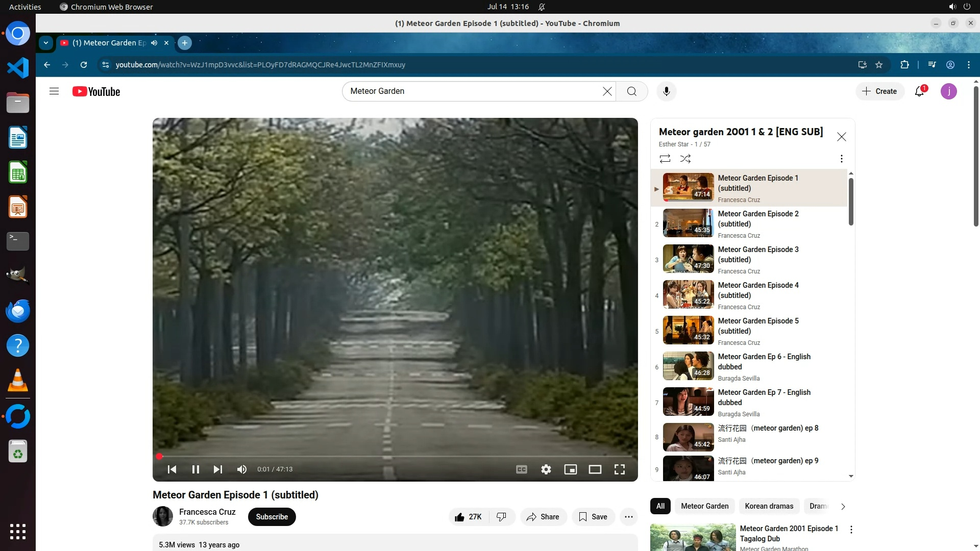This screenshot has height=551, width=980.
Task: Open YouTube notifications bell
Action: click(x=919, y=91)
